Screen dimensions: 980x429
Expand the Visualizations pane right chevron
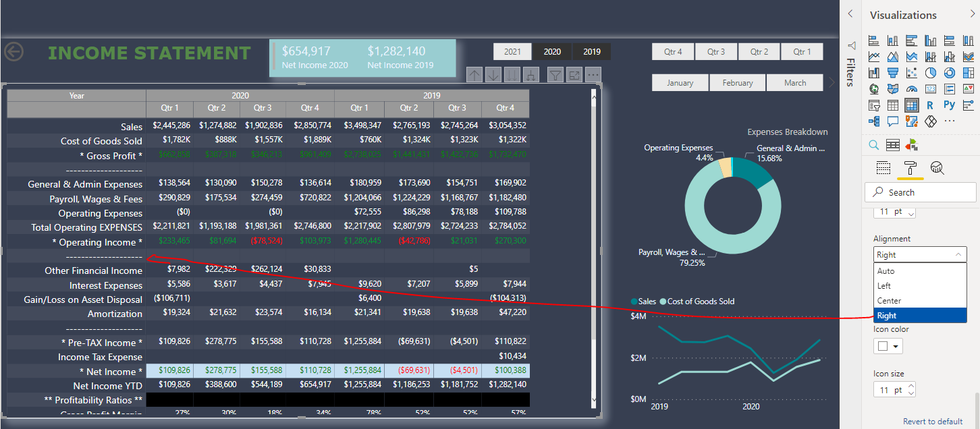tap(973, 13)
